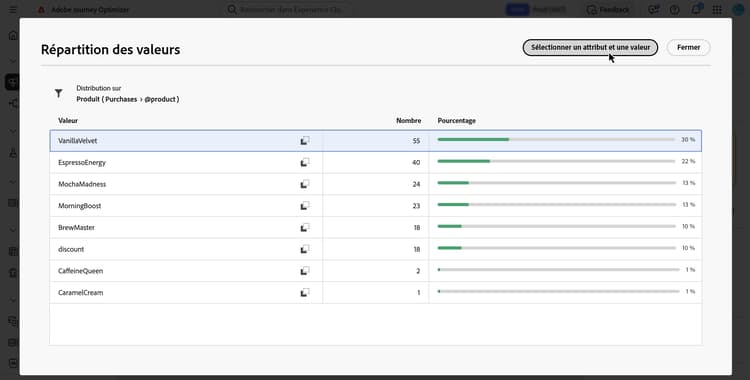The width and height of the screenshot is (750, 380).
Task: Click the count 40 cell
Action: click(x=375, y=162)
